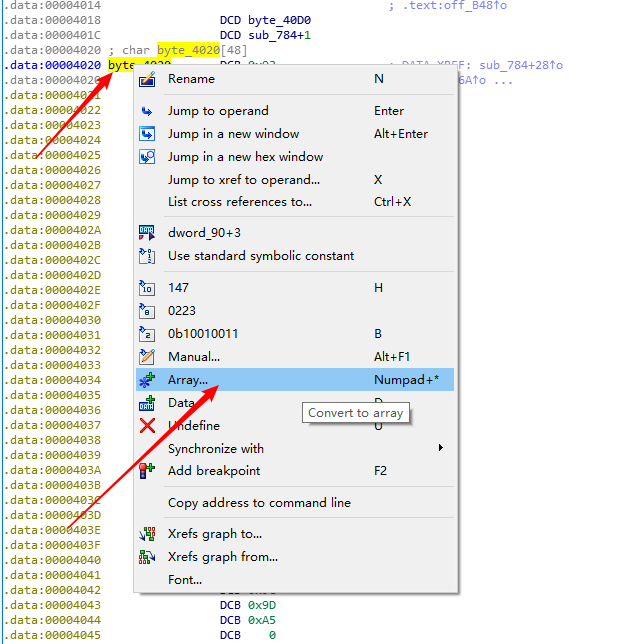623x644 pixels.
Task: Click the Add breakpoint icon
Action: [147, 471]
